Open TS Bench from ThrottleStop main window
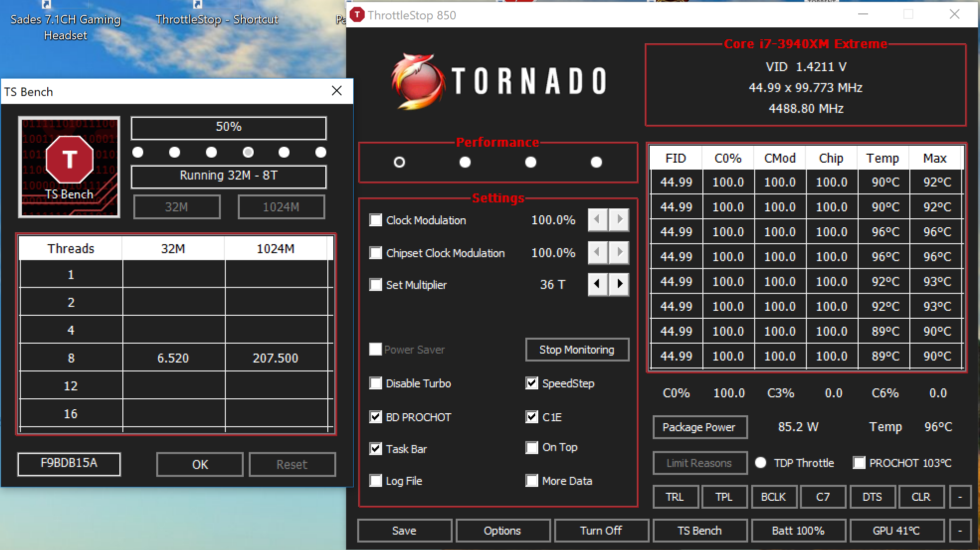Screen dimensions: 980x550 (700, 531)
